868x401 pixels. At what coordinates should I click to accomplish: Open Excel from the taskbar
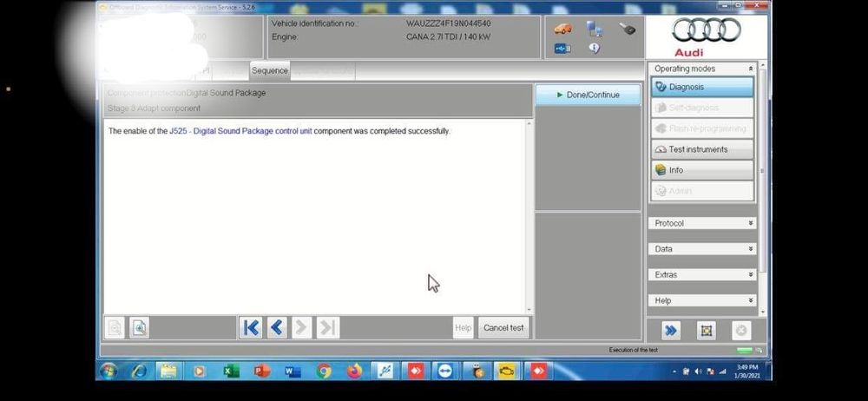click(232, 371)
